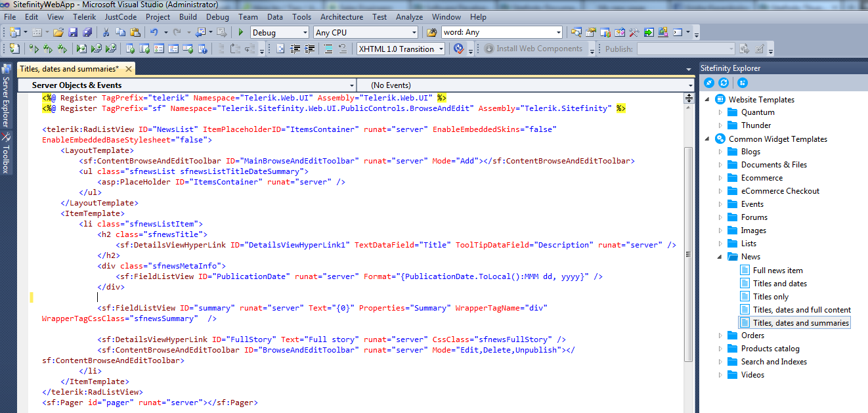The image size is (868, 413).
Task: Open the Server Explorer side tab
Action: [x=6, y=95]
